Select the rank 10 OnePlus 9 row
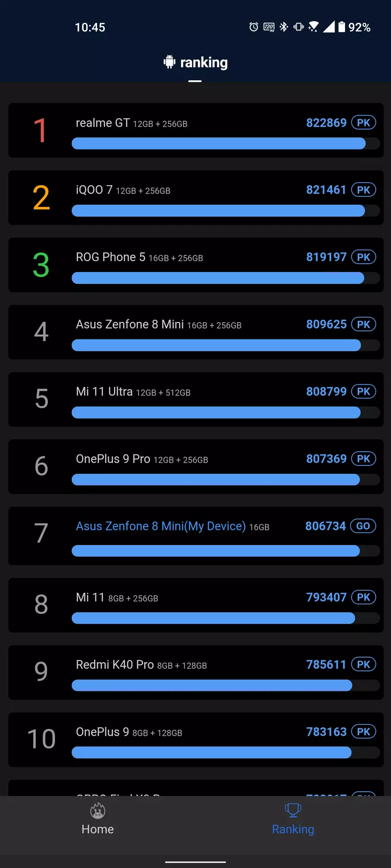The width and height of the screenshot is (391, 868). click(x=196, y=740)
